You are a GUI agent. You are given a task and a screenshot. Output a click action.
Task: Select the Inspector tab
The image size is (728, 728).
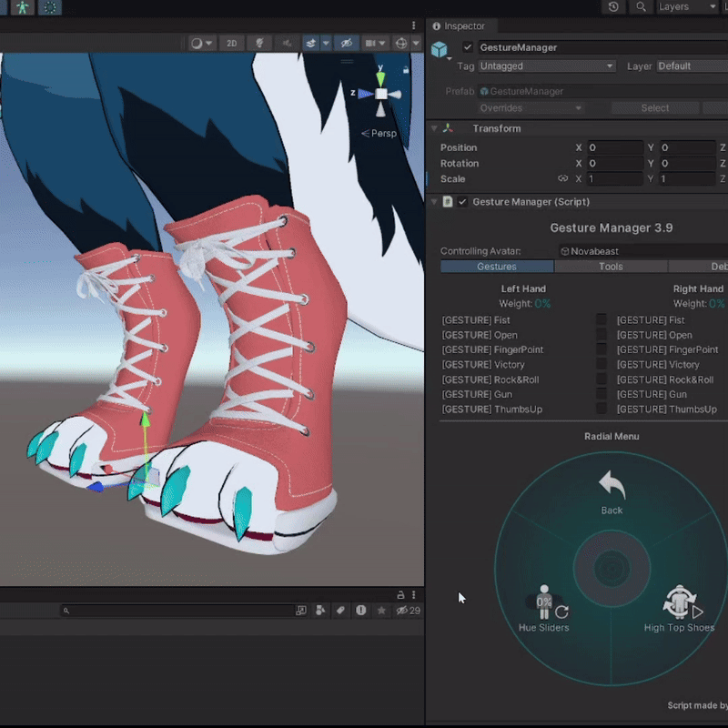pyautogui.click(x=459, y=26)
